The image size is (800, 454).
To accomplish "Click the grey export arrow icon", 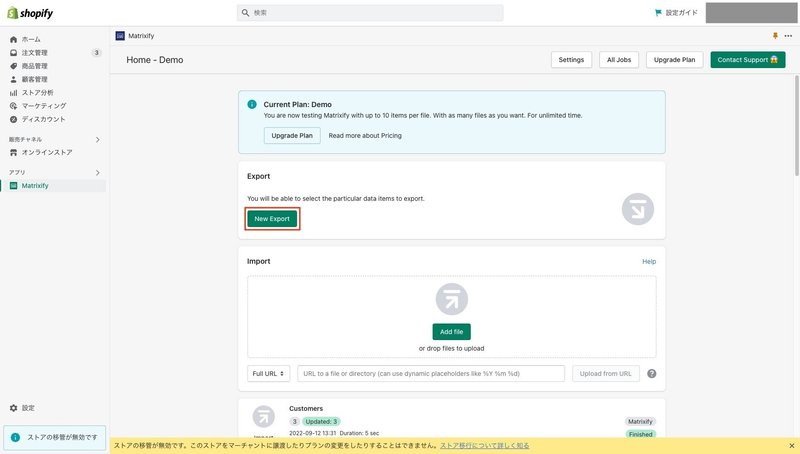I will point(638,209).
